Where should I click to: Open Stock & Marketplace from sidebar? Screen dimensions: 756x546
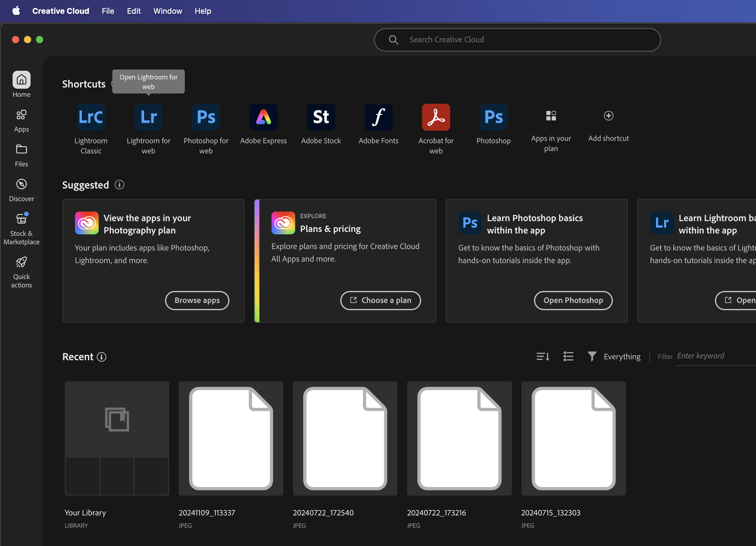[21, 224]
